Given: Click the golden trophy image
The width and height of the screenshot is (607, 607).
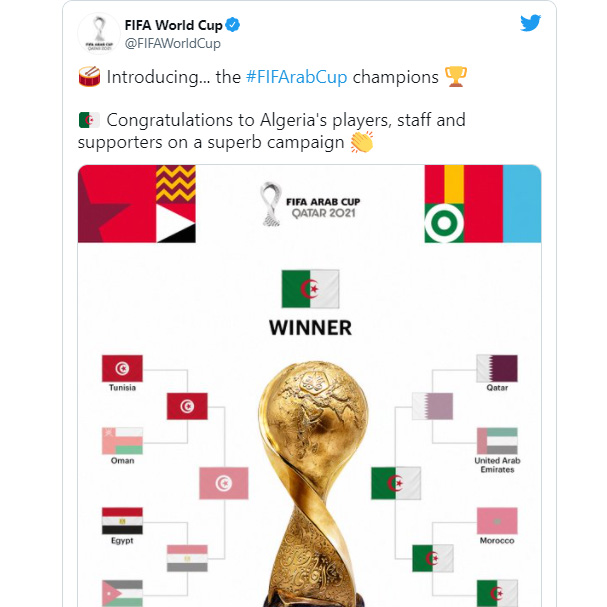Looking at the screenshot, I should click(x=309, y=480).
